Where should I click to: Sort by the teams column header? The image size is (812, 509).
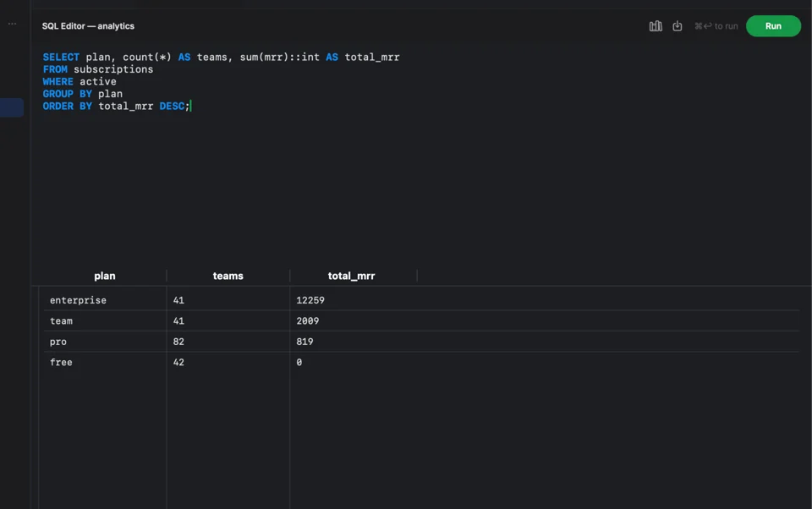coord(228,276)
